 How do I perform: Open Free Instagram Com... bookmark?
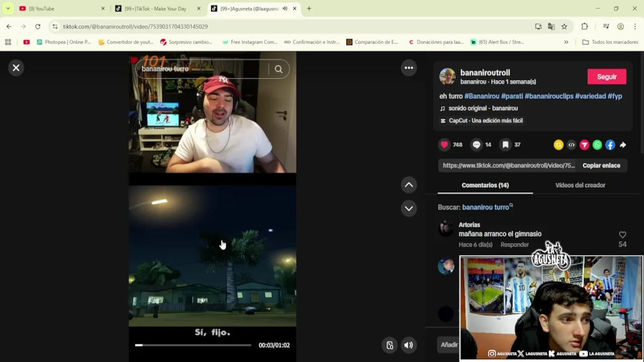tap(250, 42)
